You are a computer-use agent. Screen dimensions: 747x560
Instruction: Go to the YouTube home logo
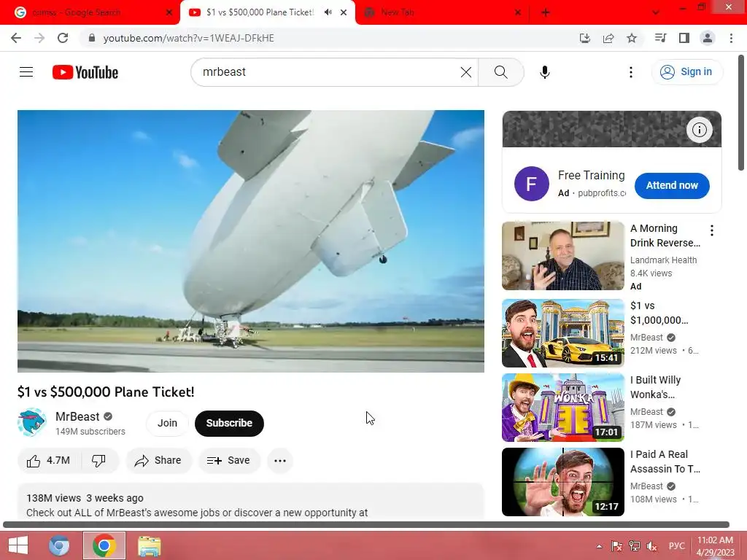point(85,72)
